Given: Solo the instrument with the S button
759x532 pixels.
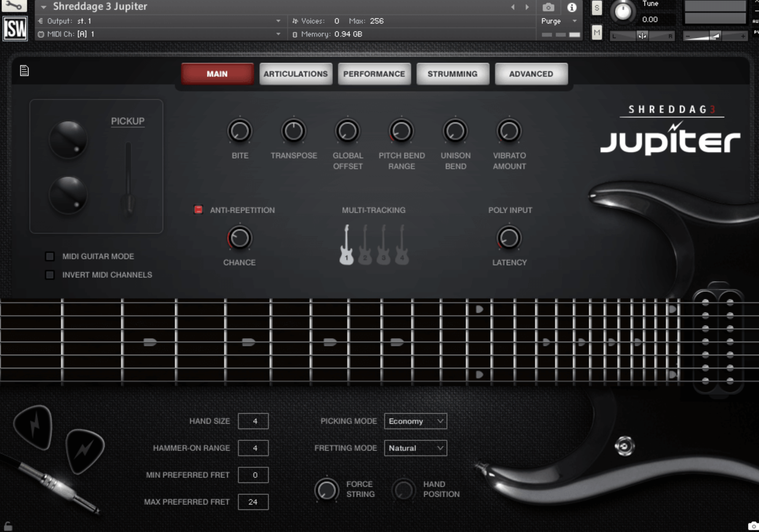Looking at the screenshot, I should point(597,8).
